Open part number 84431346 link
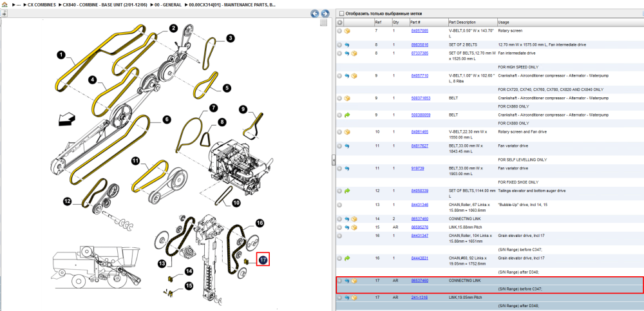Screen dimensions: 644x311 (x=420, y=205)
